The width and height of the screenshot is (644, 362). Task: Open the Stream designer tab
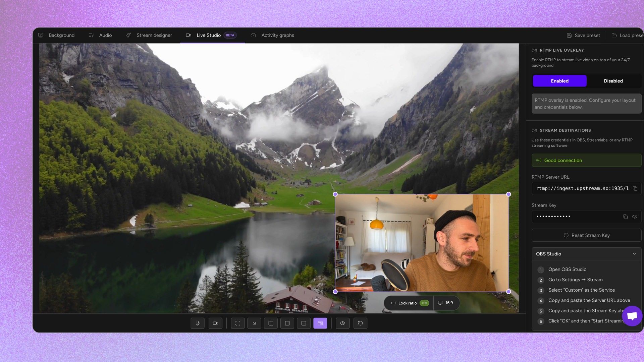[154, 35]
